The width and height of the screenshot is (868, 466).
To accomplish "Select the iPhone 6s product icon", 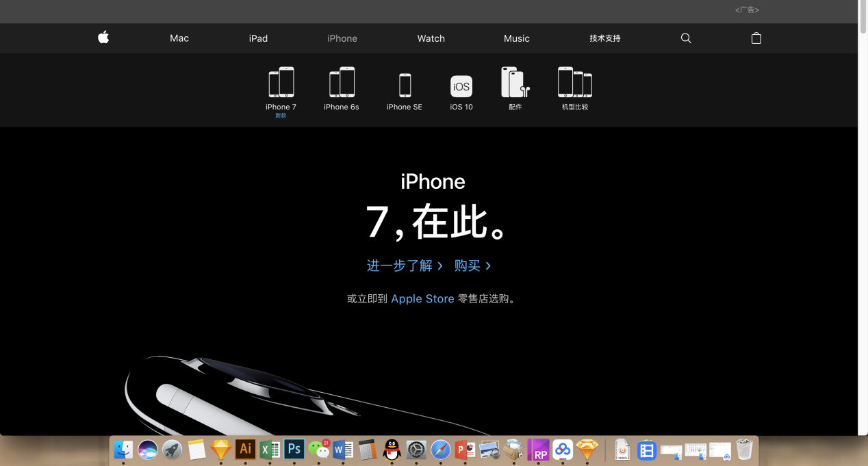I will pyautogui.click(x=342, y=83).
